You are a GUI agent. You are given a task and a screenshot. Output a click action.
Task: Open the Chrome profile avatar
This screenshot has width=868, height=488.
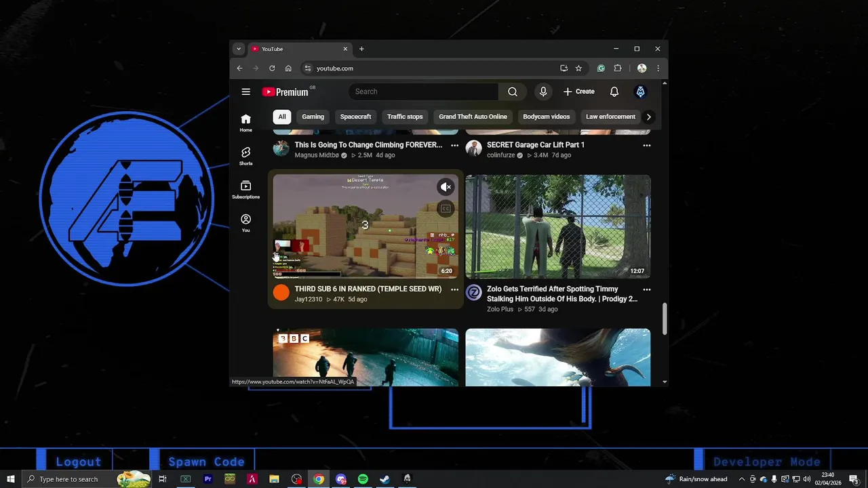coord(642,68)
